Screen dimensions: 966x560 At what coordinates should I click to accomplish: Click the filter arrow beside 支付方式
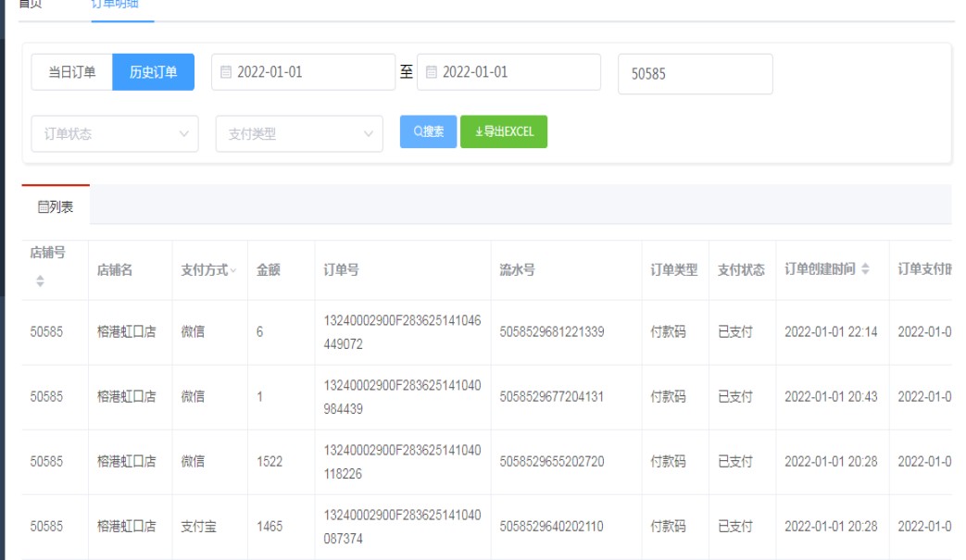pos(233,270)
